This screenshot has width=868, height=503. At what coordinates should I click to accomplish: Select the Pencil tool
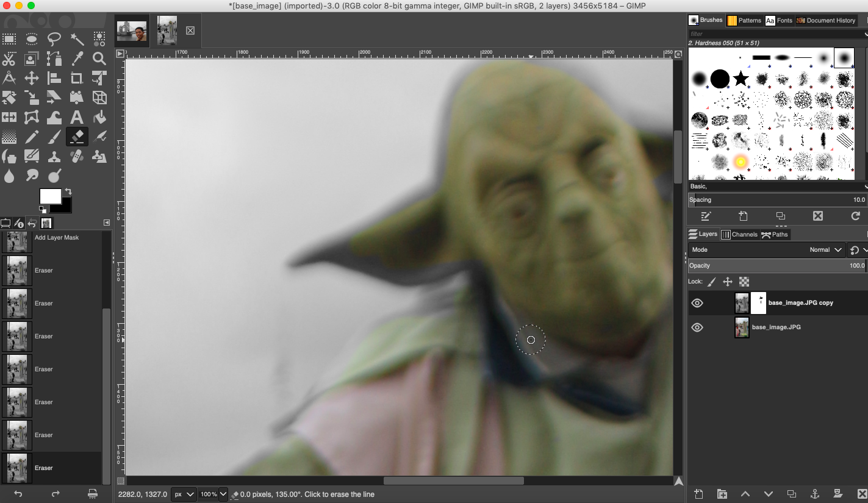(32, 137)
